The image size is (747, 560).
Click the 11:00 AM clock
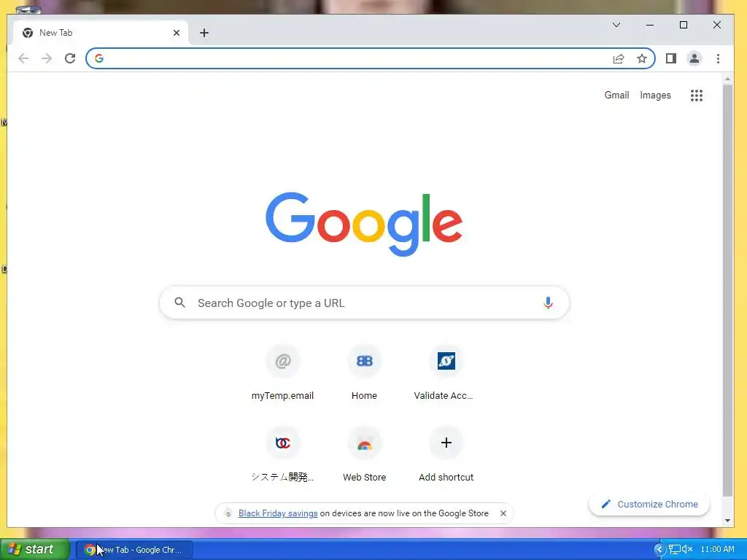tap(718, 550)
